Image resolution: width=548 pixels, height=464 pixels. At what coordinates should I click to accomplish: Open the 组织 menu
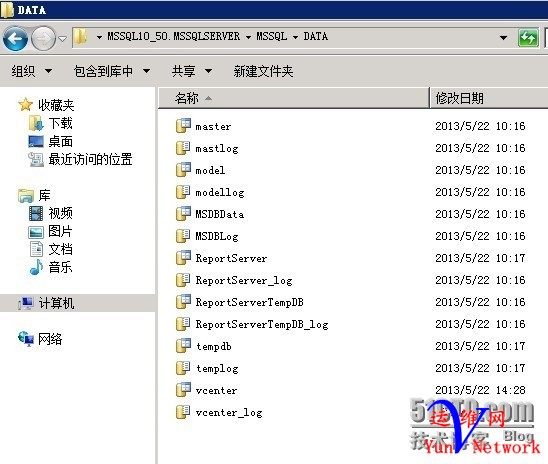31,71
